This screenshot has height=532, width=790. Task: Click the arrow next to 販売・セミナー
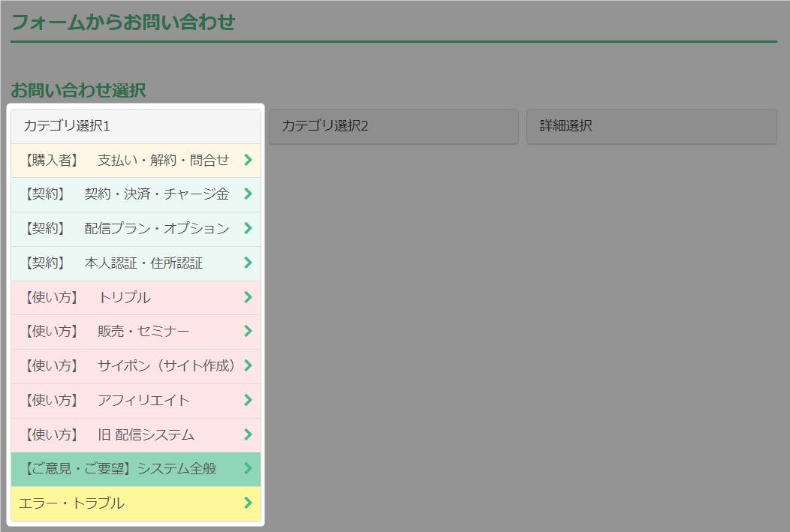[x=248, y=332]
